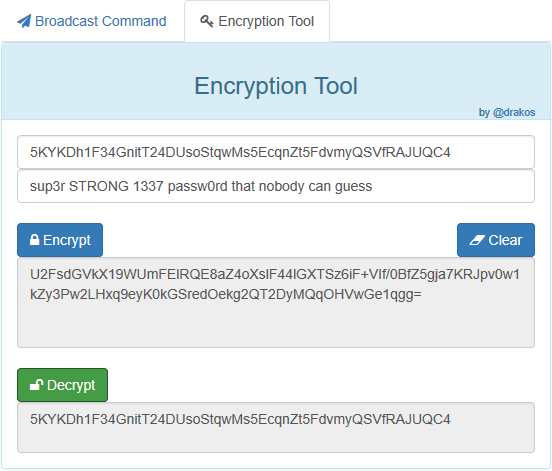552x471 pixels.
Task: Switch to the Broadcast Command tab
Action: pos(92,21)
